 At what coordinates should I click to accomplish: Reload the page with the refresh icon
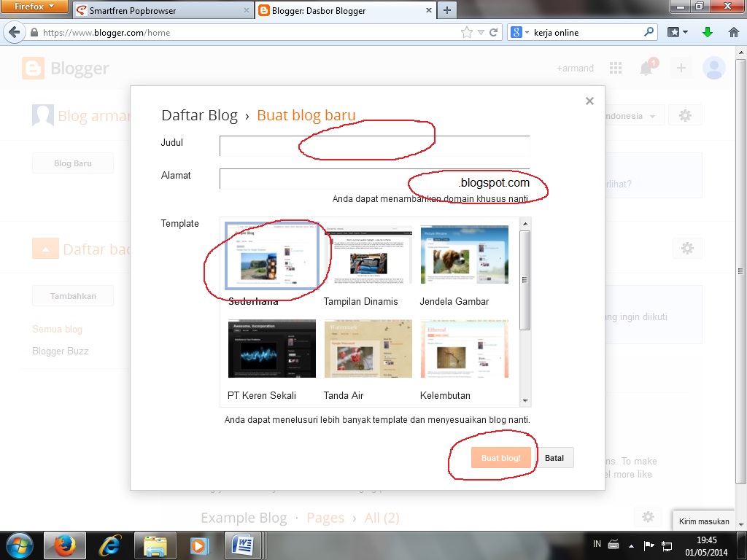pyautogui.click(x=494, y=32)
